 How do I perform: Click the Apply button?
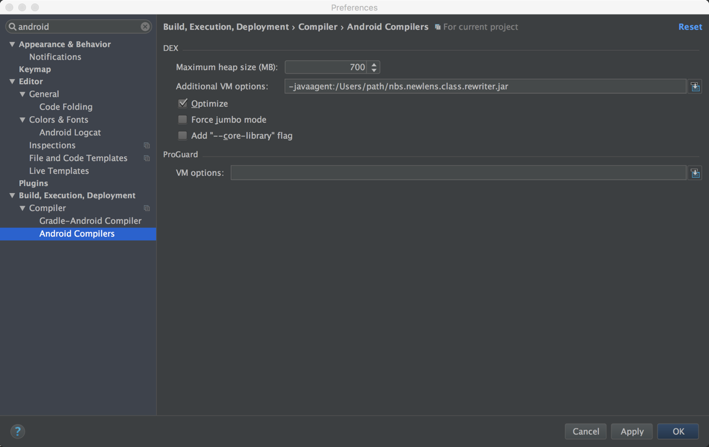[x=631, y=431]
